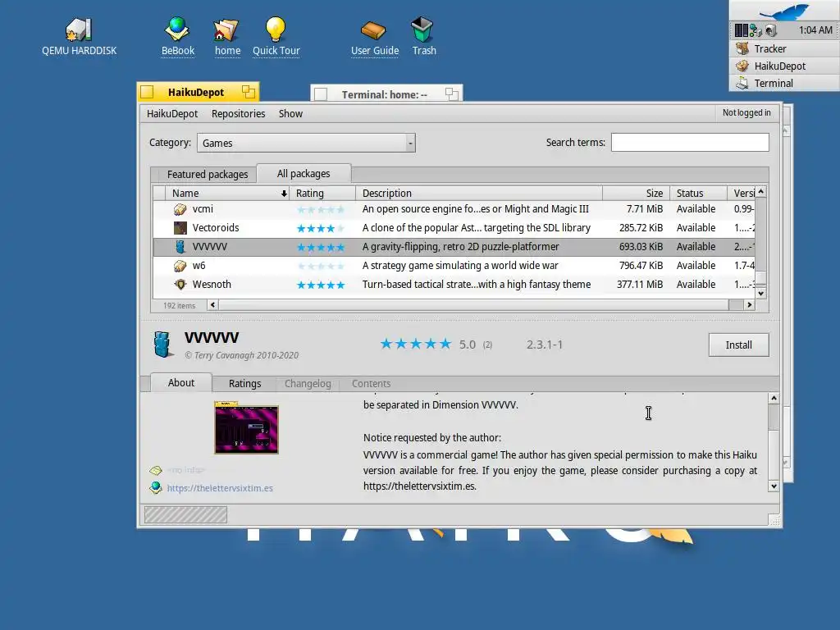Sort by the Rating column header
The height and width of the screenshot is (630, 840).
tap(322, 194)
